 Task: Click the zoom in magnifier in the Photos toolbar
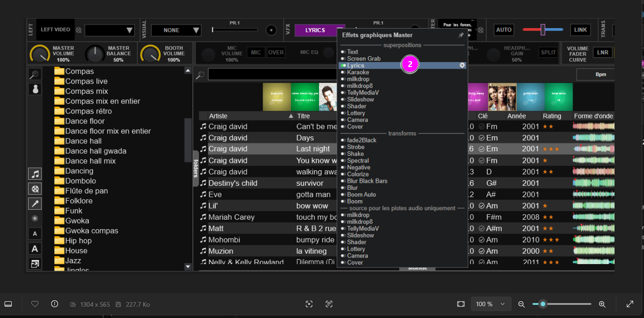point(602,304)
